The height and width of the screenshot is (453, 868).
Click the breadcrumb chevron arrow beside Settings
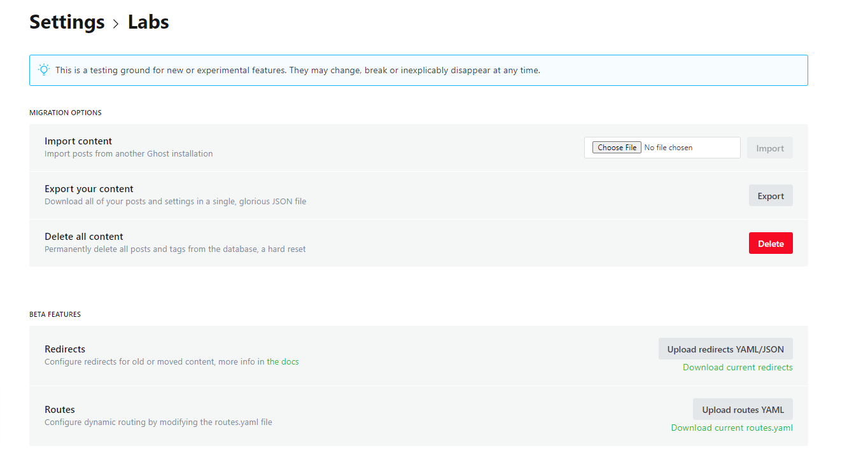(116, 24)
